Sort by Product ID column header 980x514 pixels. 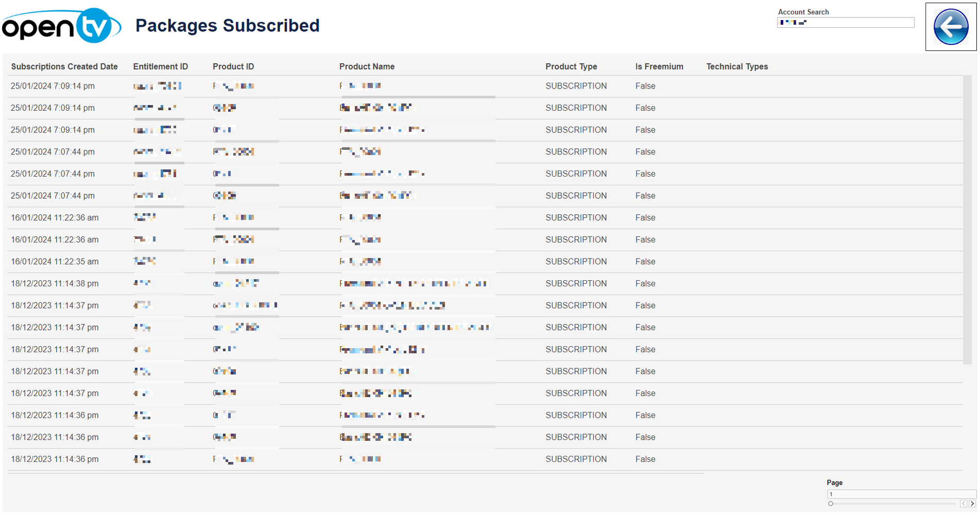coord(233,66)
